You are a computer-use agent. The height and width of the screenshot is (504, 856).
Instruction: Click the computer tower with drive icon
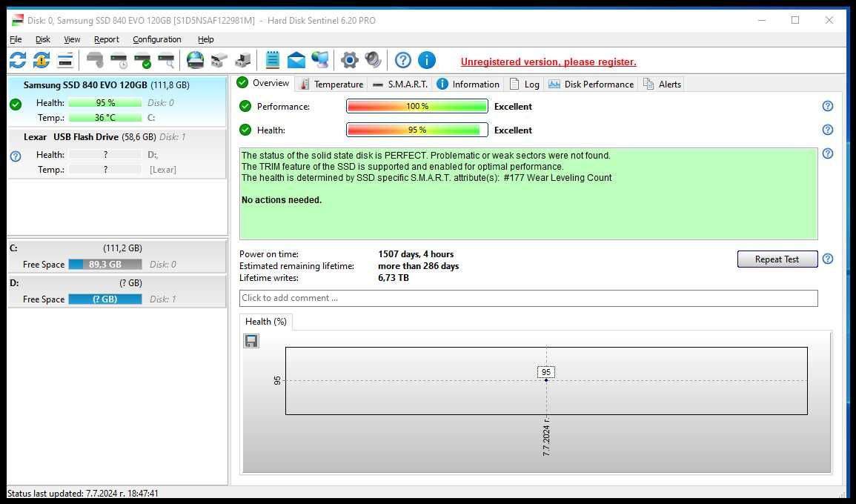coord(243,60)
